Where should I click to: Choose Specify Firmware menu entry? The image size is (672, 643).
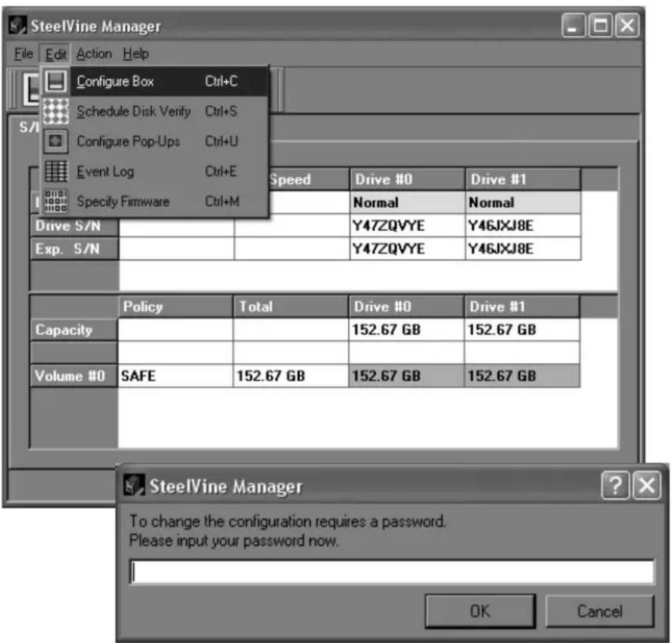click(155, 201)
